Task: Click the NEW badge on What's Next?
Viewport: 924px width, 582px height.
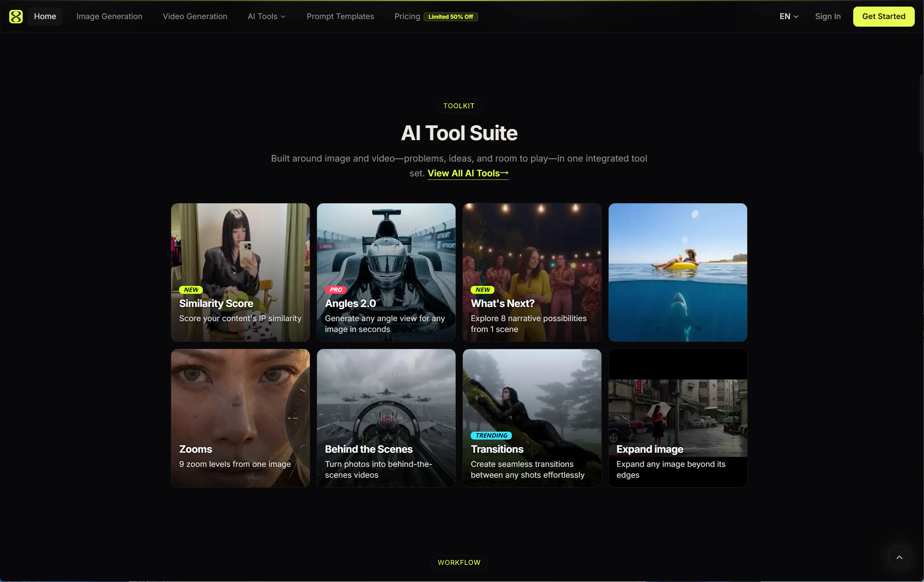Action: (x=483, y=290)
